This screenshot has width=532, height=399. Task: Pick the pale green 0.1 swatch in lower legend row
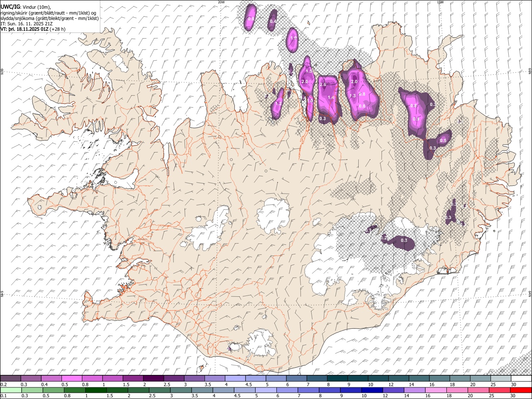(10, 390)
